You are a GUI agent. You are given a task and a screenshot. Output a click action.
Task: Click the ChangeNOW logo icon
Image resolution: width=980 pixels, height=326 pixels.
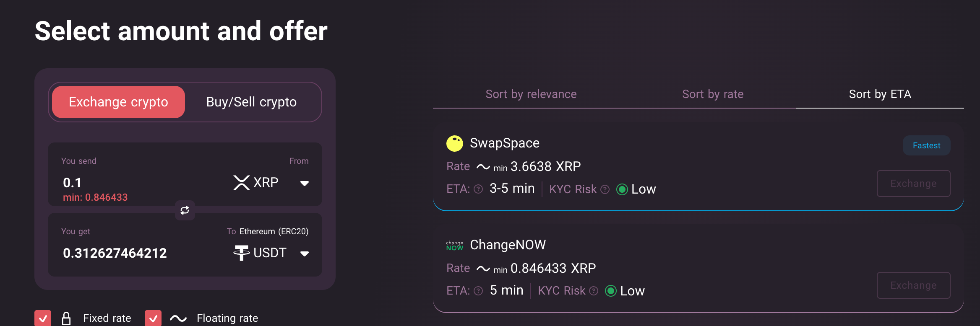(454, 246)
